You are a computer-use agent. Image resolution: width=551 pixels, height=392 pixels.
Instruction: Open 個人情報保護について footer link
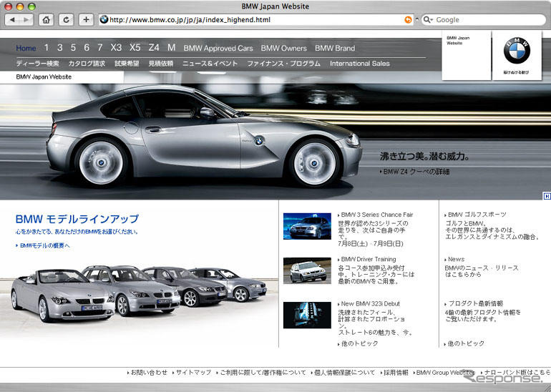(343, 373)
